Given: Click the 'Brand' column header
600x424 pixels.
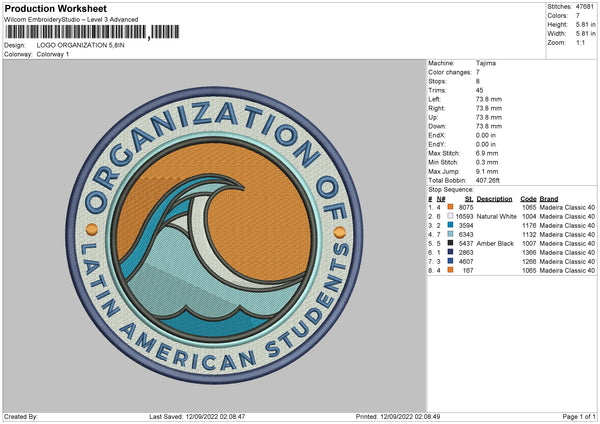Looking at the screenshot, I should tap(549, 199).
